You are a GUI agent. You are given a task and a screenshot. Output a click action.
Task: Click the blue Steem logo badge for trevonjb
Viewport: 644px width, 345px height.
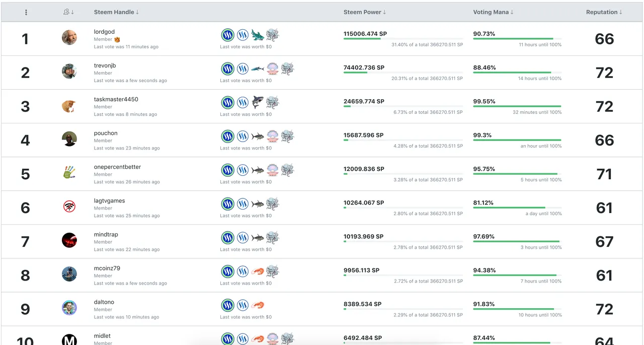[x=243, y=68]
